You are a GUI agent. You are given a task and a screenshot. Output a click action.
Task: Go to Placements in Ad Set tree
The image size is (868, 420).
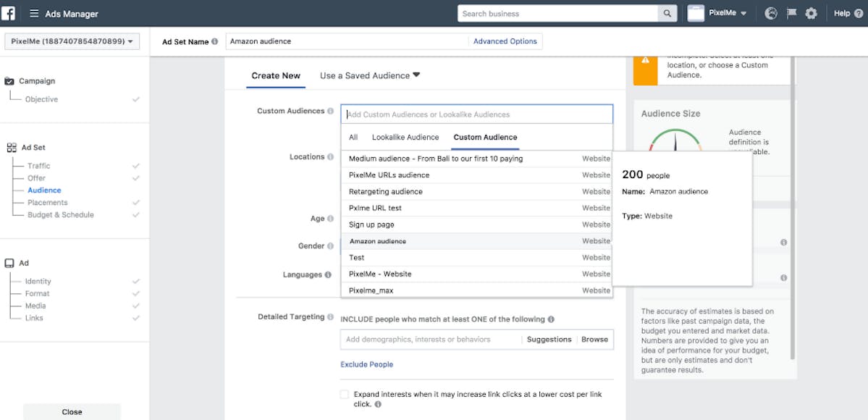pos(48,202)
